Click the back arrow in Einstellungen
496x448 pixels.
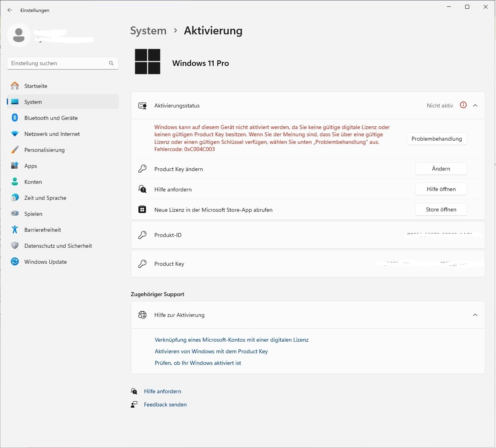10,10
